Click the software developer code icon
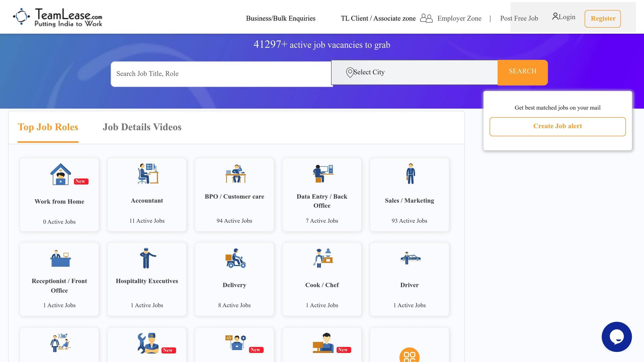 coord(236,343)
